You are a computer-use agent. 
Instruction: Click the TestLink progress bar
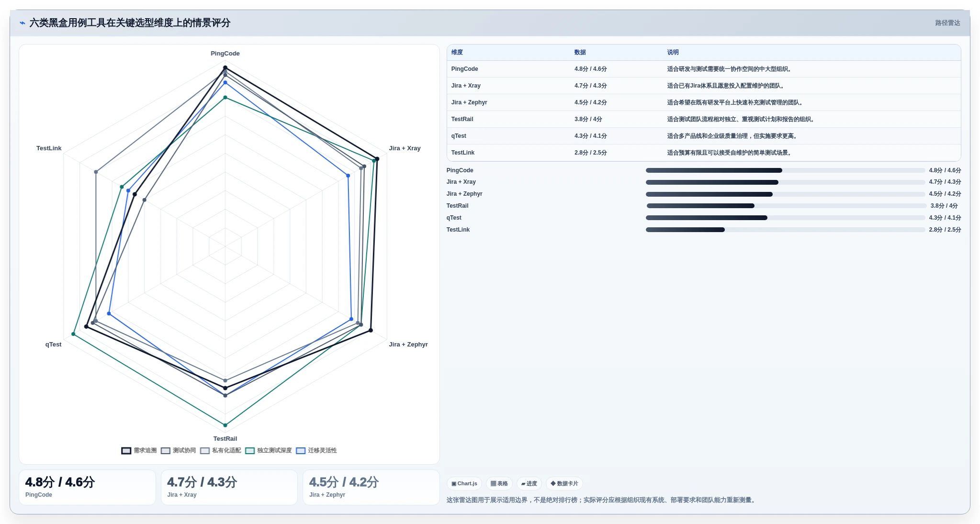785,230
